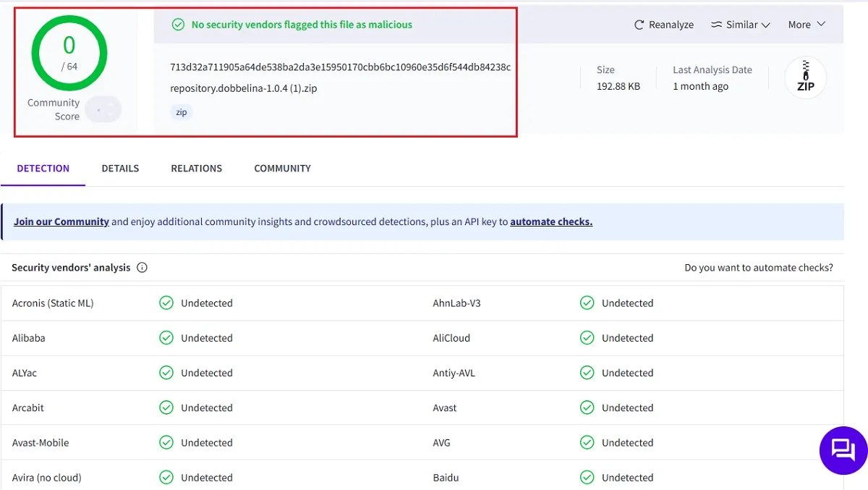
Task: Click the 0/64 detection score circle
Action: coord(69,53)
